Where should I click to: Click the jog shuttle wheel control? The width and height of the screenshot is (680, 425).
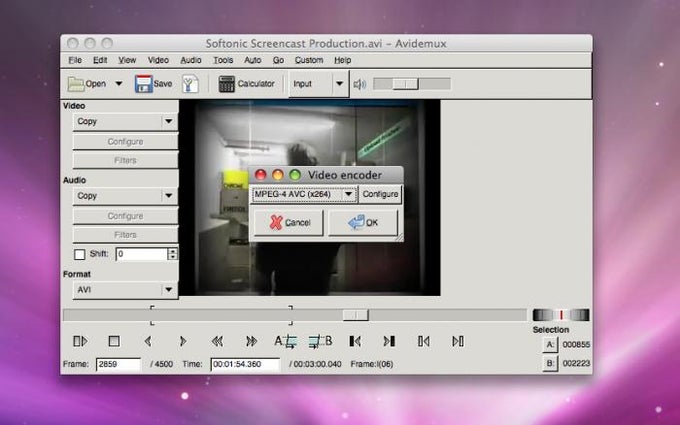561,315
